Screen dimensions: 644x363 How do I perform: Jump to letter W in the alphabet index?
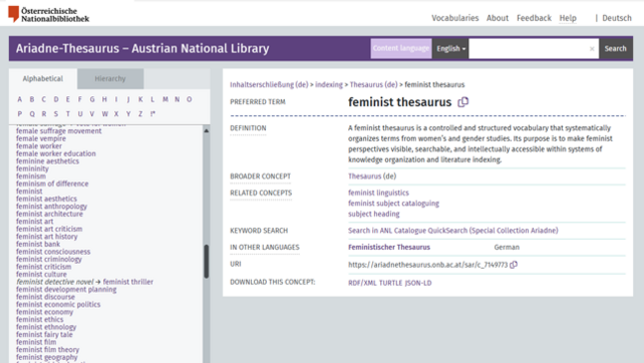click(105, 114)
